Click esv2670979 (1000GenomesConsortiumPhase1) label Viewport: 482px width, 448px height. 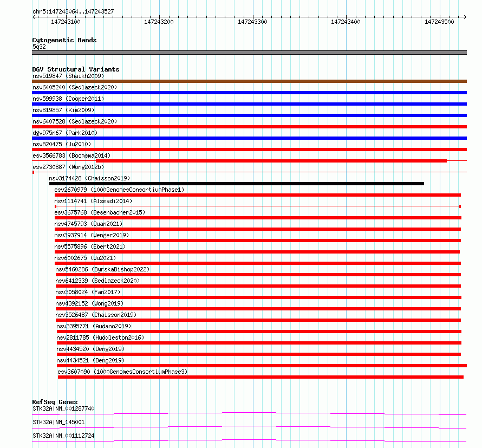pyautogui.click(x=119, y=190)
